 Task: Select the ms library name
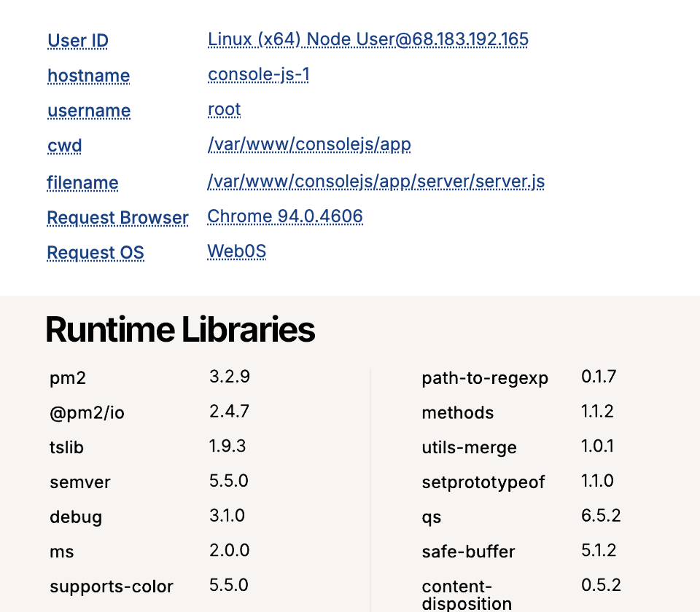(61, 552)
